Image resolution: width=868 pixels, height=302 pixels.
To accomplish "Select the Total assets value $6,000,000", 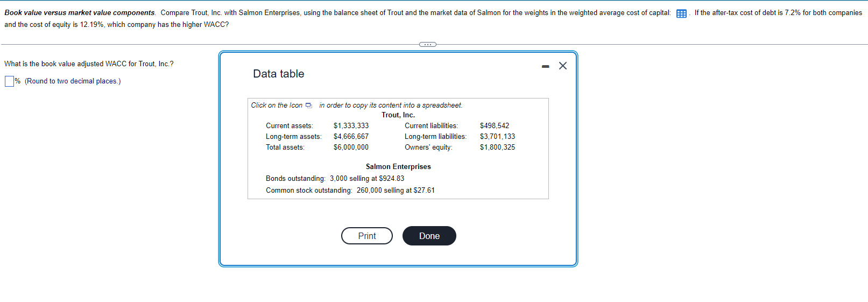I will pos(351,147).
